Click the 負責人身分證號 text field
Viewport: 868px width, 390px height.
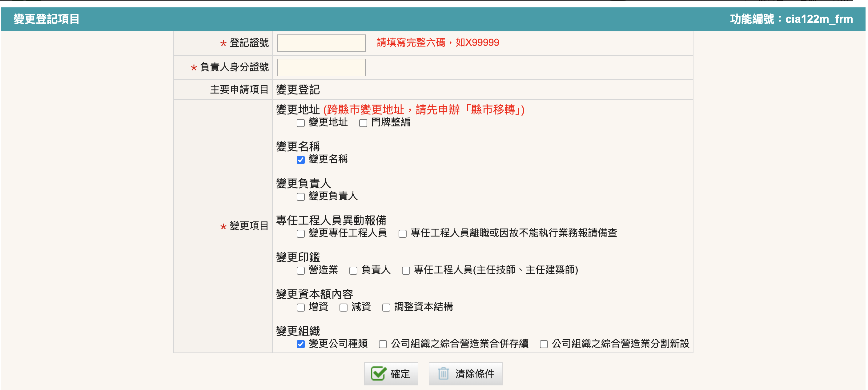(321, 67)
